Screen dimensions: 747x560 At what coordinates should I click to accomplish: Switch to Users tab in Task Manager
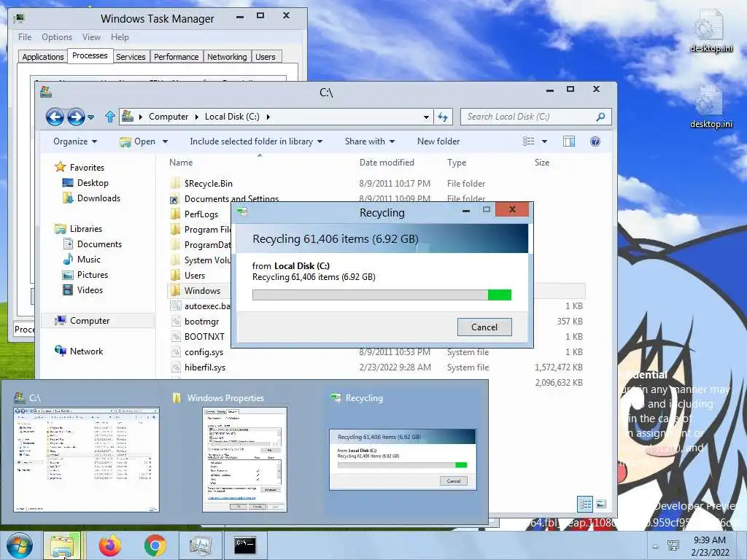266,57
